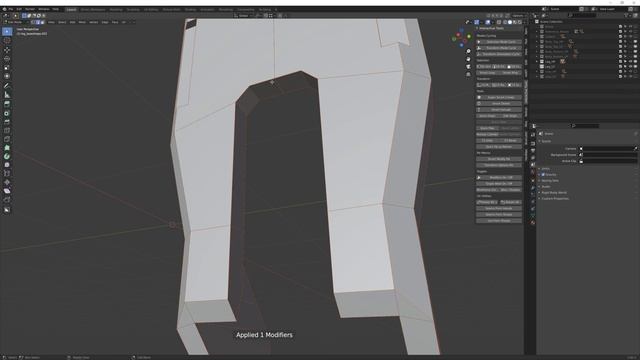Click the Quick Flip or Mirror button
The height and width of the screenshot is (360, 640).
[x=499, y=147]
